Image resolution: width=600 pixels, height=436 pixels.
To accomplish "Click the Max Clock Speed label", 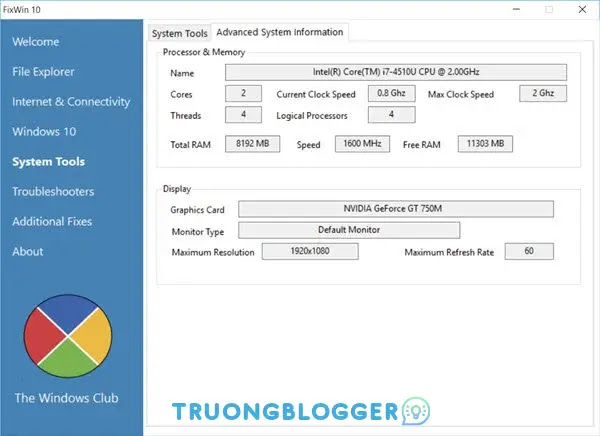I will point(461,94).
